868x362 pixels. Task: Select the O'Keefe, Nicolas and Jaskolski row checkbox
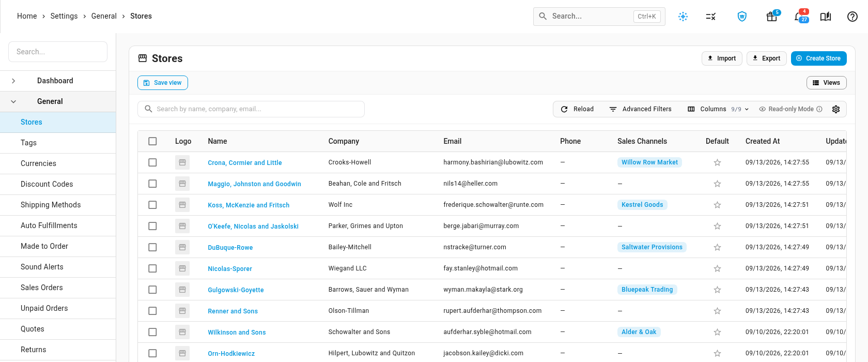(152, 226)
